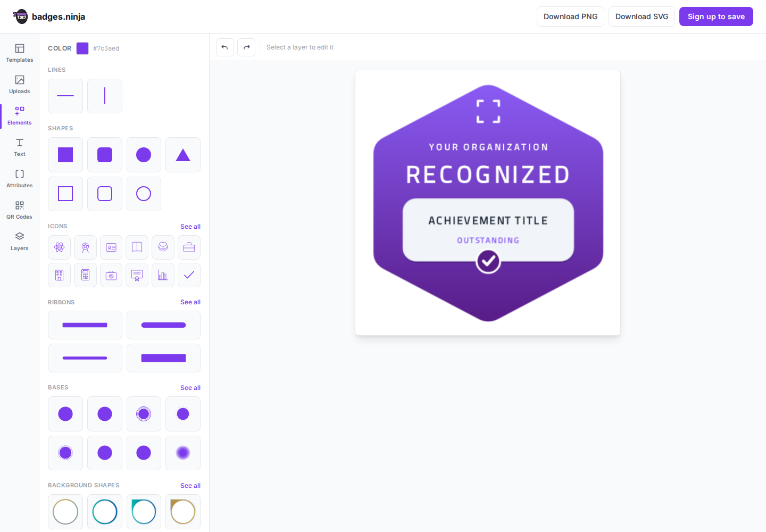Insert the atom icon
This screenshot has width=766, height=532.
tap(59, 247)
